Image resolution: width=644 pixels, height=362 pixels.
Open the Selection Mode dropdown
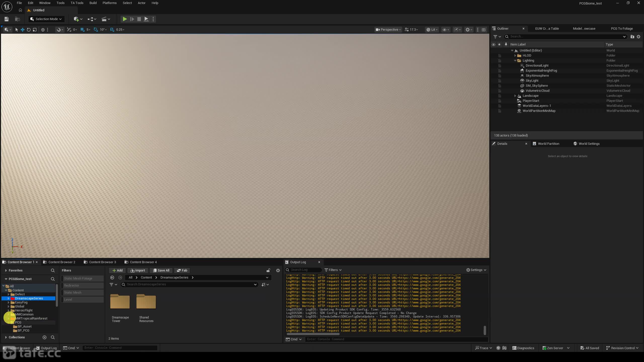pyautogui.click(x=46, y=19)
